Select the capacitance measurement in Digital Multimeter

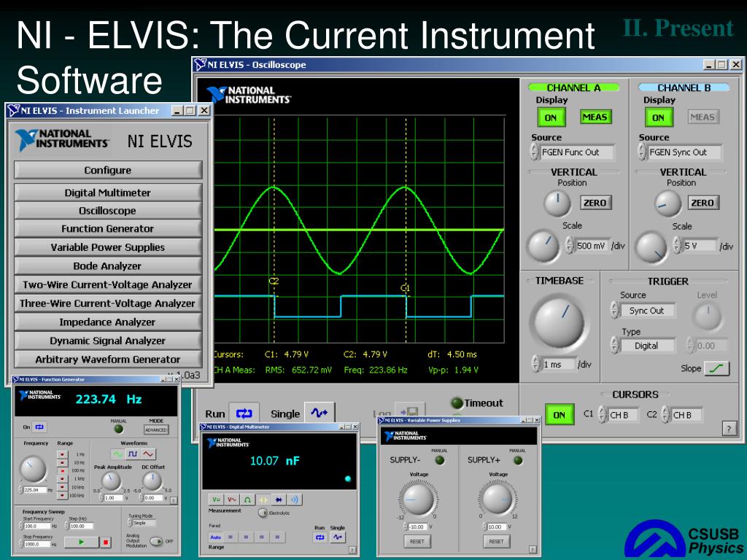263,499
